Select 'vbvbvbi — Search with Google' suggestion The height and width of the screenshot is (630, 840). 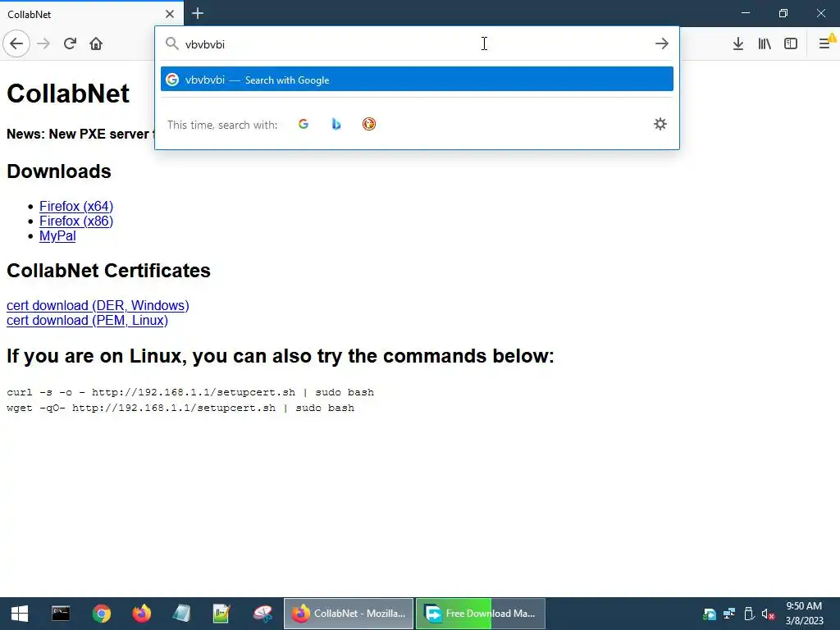point(417,80)
